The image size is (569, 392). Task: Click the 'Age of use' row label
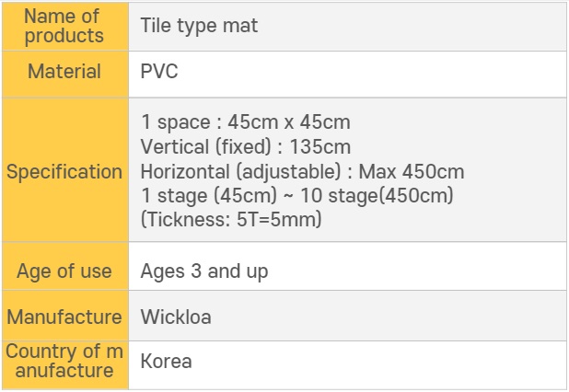click(x=64, y=271)
